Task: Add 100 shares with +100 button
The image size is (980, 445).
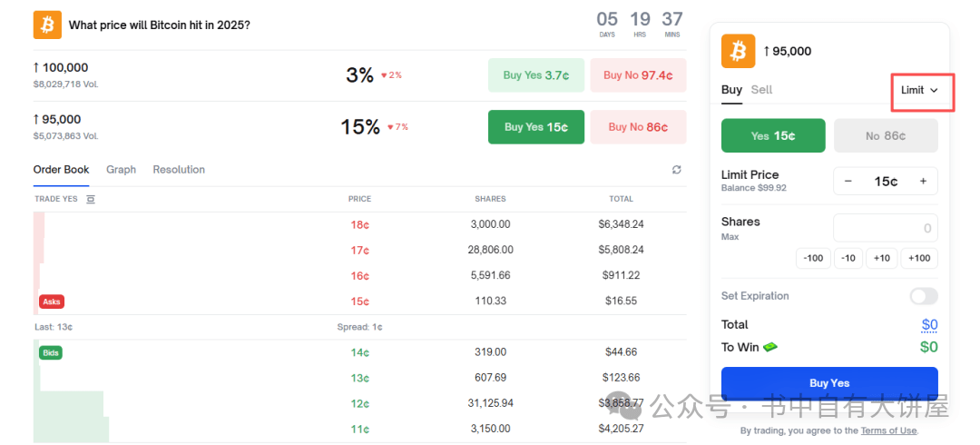Action: (x=919, y=258)
